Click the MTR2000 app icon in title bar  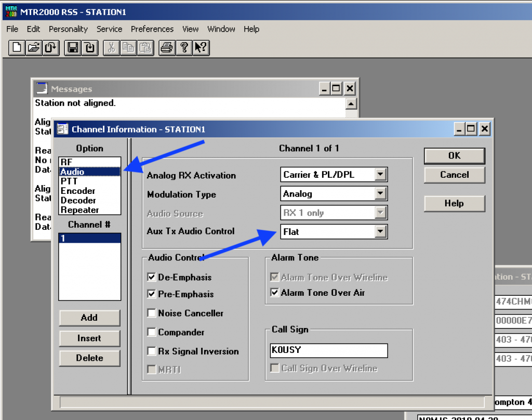pos(11,11)
